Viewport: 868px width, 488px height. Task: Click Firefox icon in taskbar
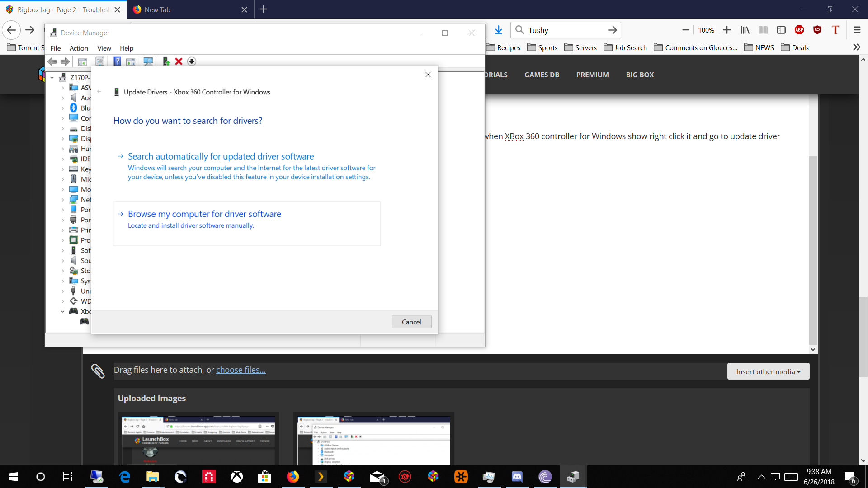pyautogui.click(x=292, y=477)
